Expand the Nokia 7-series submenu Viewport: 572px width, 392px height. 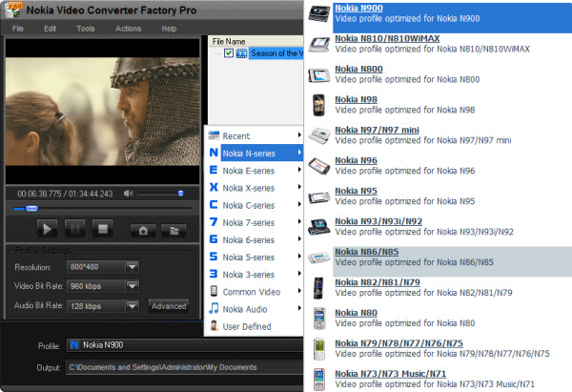[299, 221]
